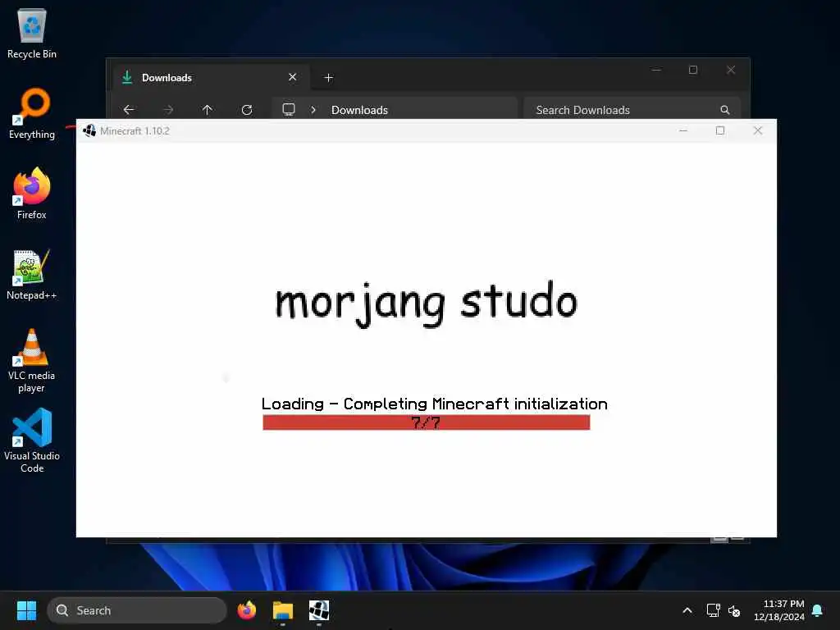Screen dimensions: 840x630
Task: Minimize the Minecraft 1.10.2 window
Action: [683, 130]
